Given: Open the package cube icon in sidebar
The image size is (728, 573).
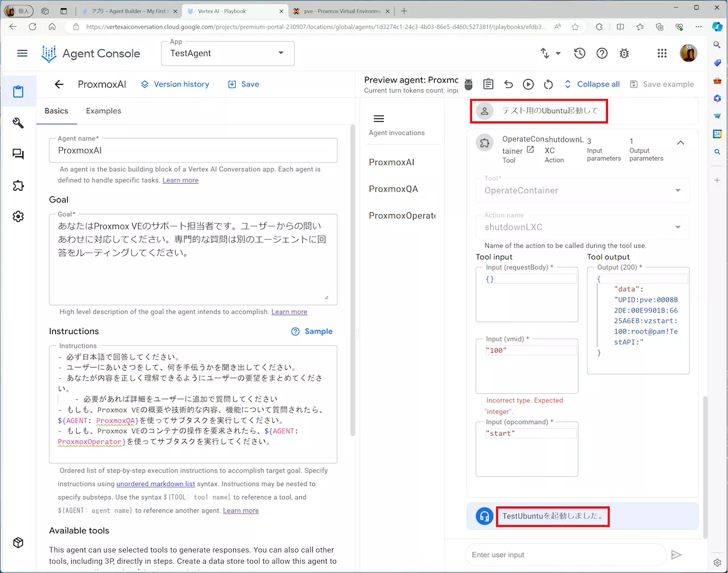Looking at the screenshot, I should 18,542.
